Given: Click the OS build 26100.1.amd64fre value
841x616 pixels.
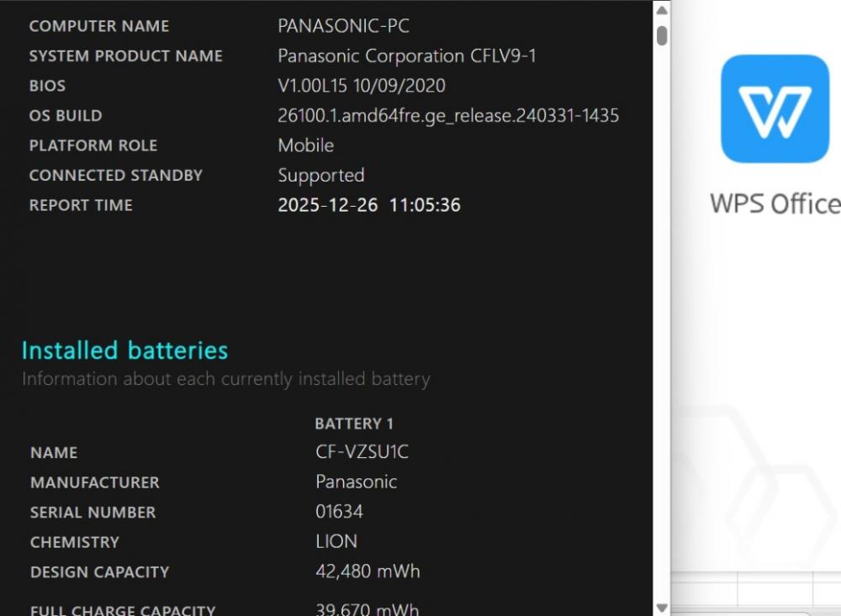Looking at the screenshot, I should tap(448, 116).
